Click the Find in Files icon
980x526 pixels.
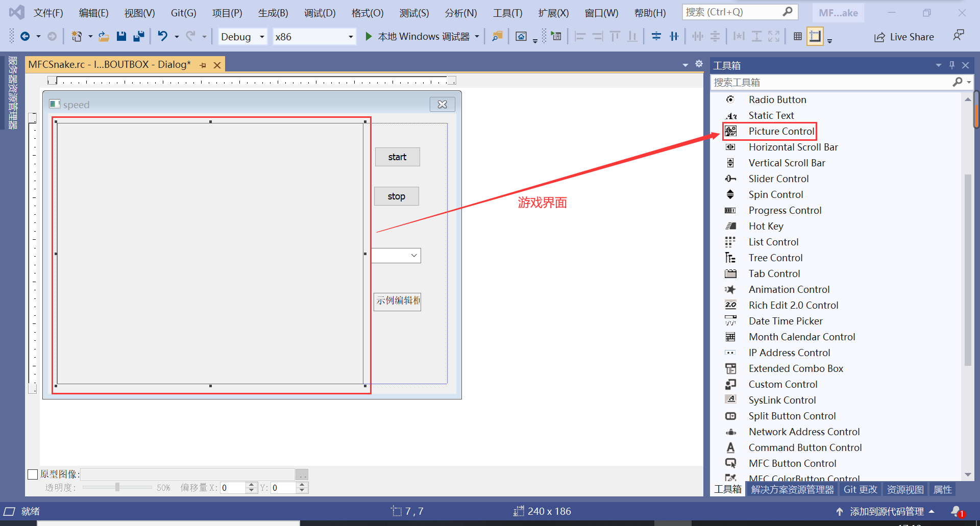pyautogui.click(x=497, y=36)
